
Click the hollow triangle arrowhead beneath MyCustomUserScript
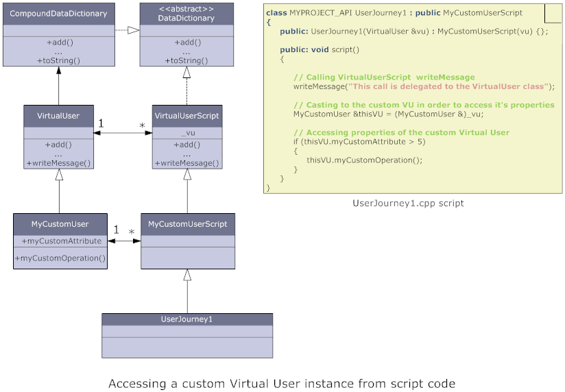tap(187, 275)
